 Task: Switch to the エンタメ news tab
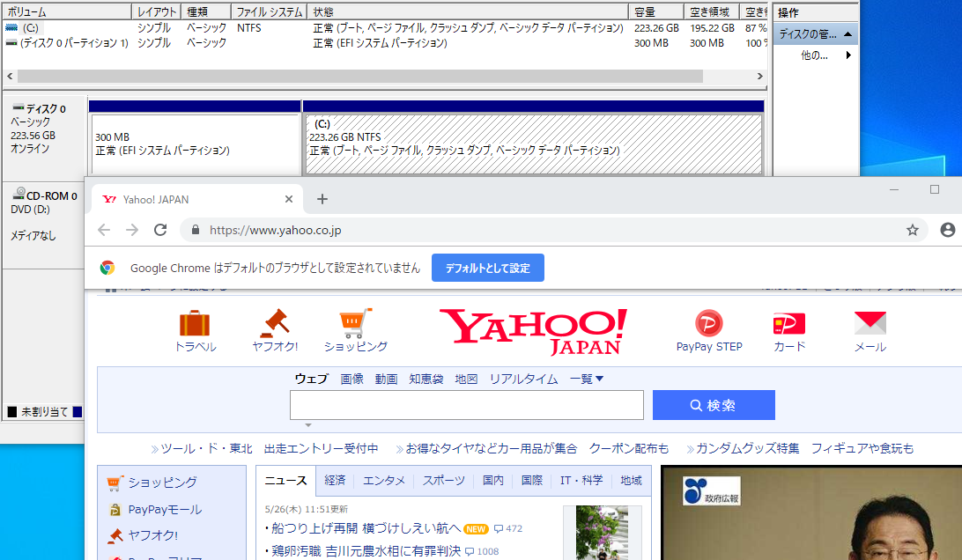[x=384, y=480]
